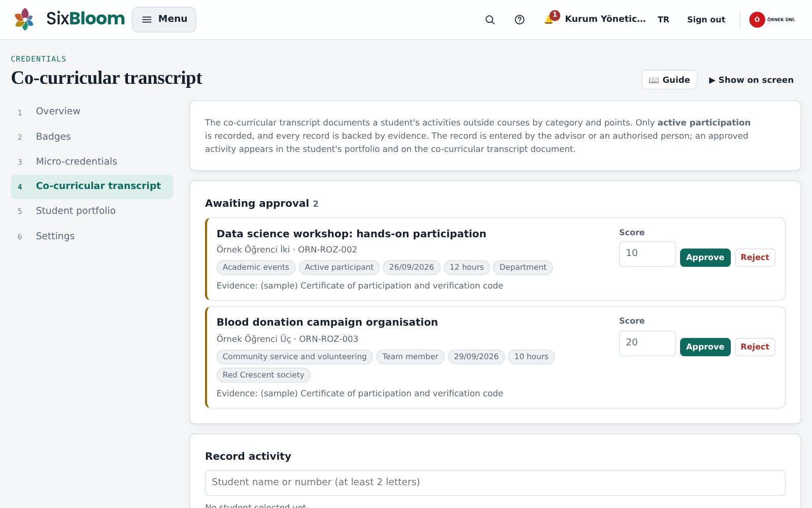Open Settings in the sidebar
Image resolution: width=812 pixels, height=508 pixels.
[x=92, y=236]
